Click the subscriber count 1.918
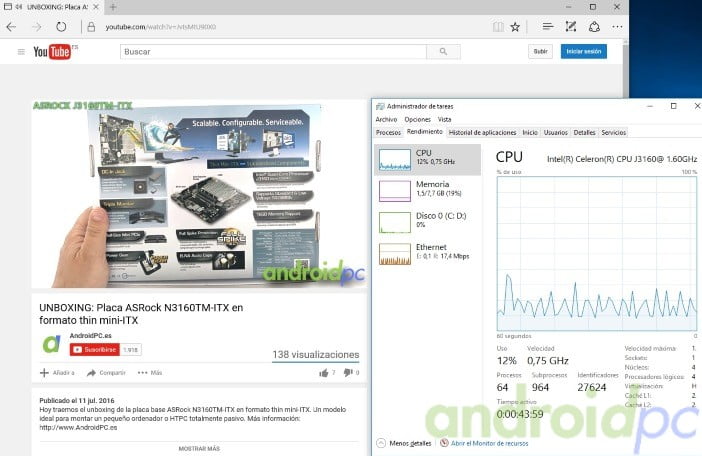 pos(131,349)
